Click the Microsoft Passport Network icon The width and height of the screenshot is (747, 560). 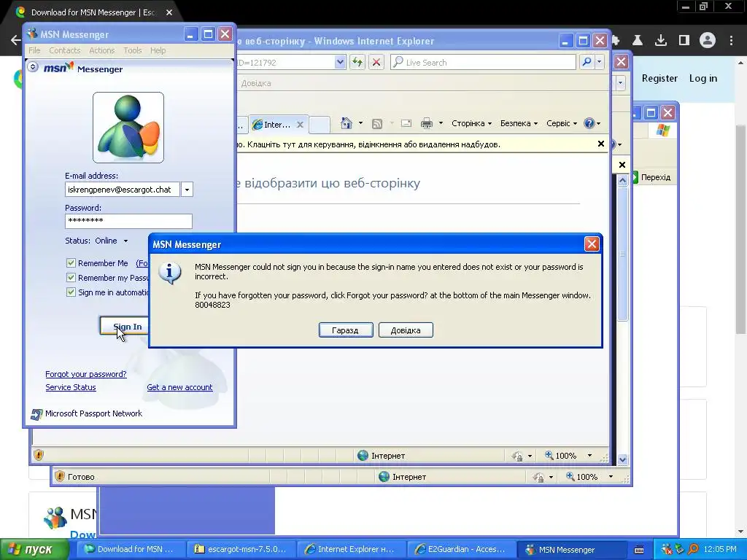[36, 414]
